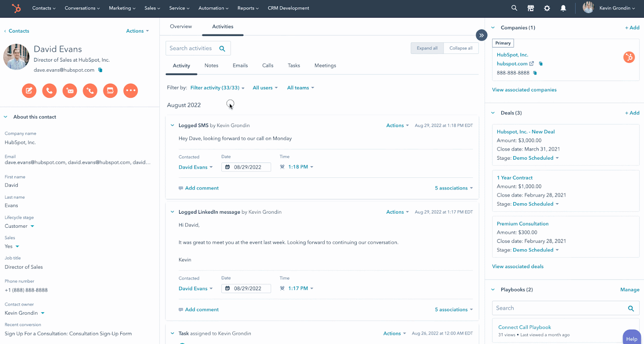Switch to the Notes tab
The height and width of the screenshot is (344, 644).
click(211, 66)
